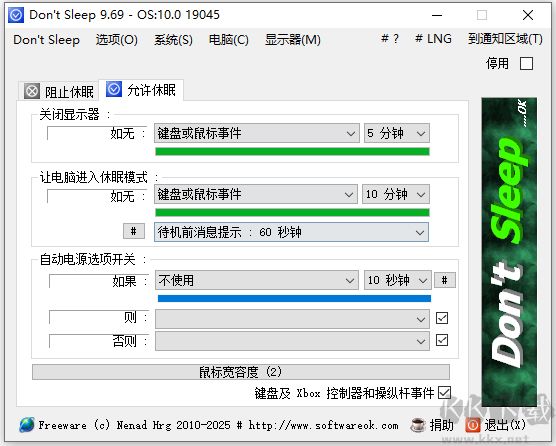556x446 pixels.
Task: Click the 捐助 donate button
Action: [x=432, y=425]
